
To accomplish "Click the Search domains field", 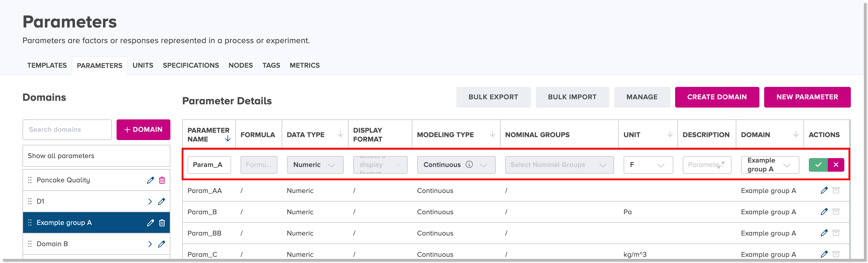I will pyautogui.click(x=67, y=130).
